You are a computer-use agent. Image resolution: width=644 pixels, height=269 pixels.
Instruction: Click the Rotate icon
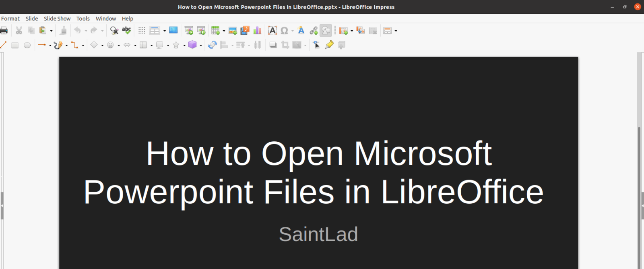(x=213, y=45)
